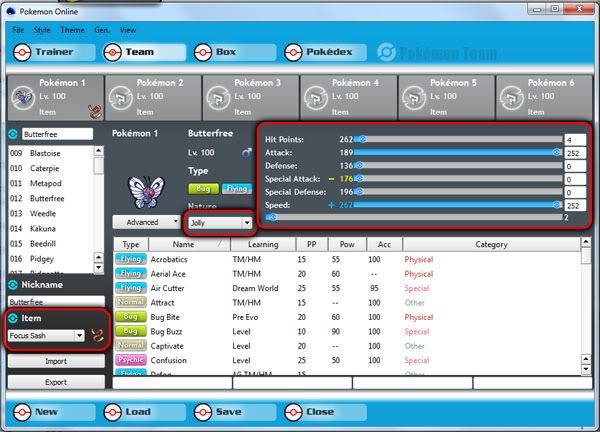Image resolution: width=600 pixels, height=432 pixels.
Task: Click the Pokeball icon on the Save button
Action: coord(203,412)
